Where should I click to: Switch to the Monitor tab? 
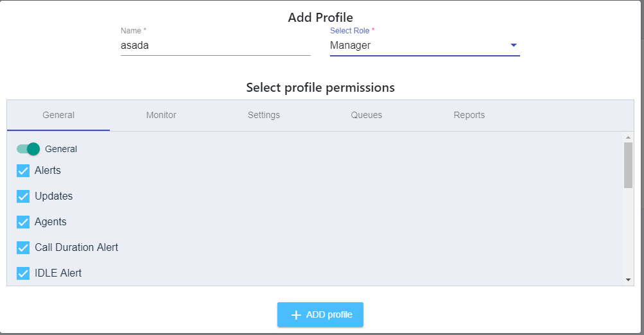(x=161, y=116)
